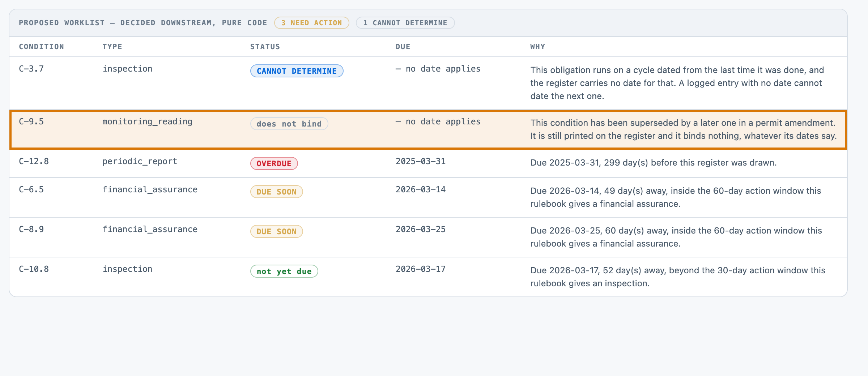Click the 1 CANNOT DETERMINE badge
This screenshot has width=868, height=376.
pos(405,23)
